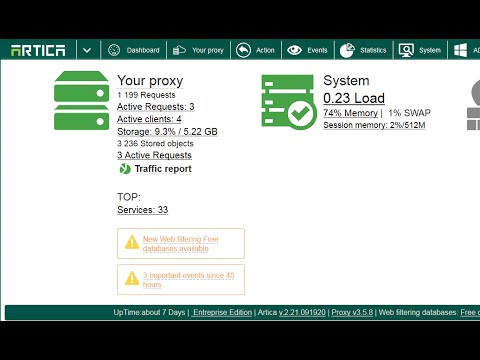Click the System server checkmark icon

(x=288, y=101)
